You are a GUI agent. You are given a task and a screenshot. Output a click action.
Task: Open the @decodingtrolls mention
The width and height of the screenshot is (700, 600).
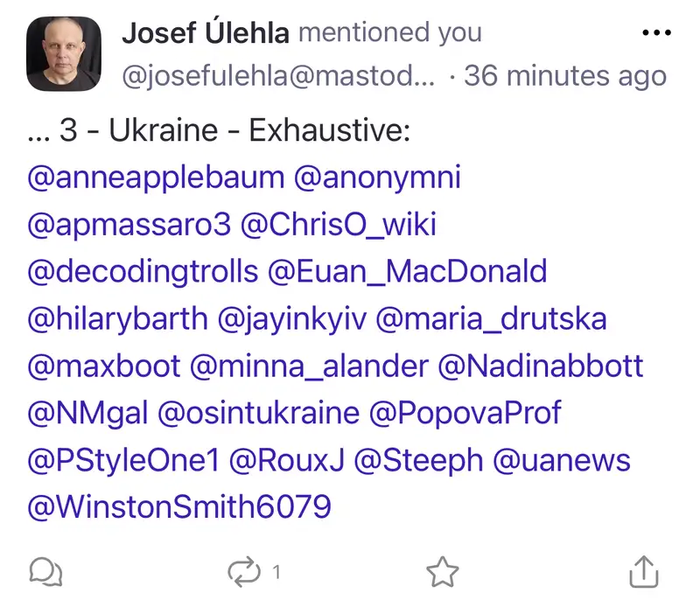pos(143,271)
